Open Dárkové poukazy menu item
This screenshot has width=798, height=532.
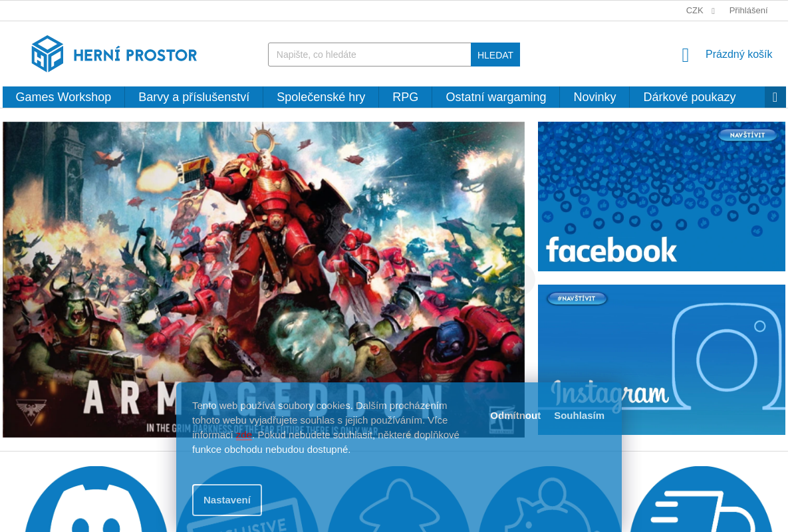click(689, 97)
